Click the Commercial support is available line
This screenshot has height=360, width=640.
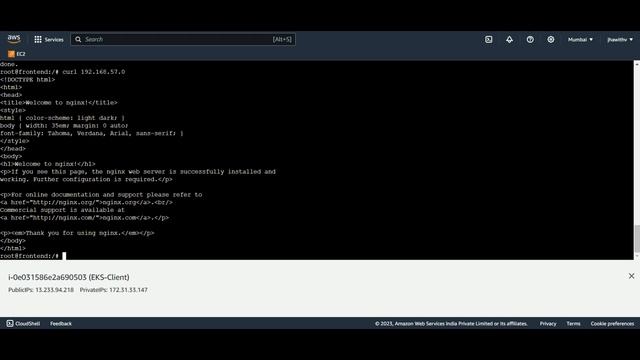(62, 210)
